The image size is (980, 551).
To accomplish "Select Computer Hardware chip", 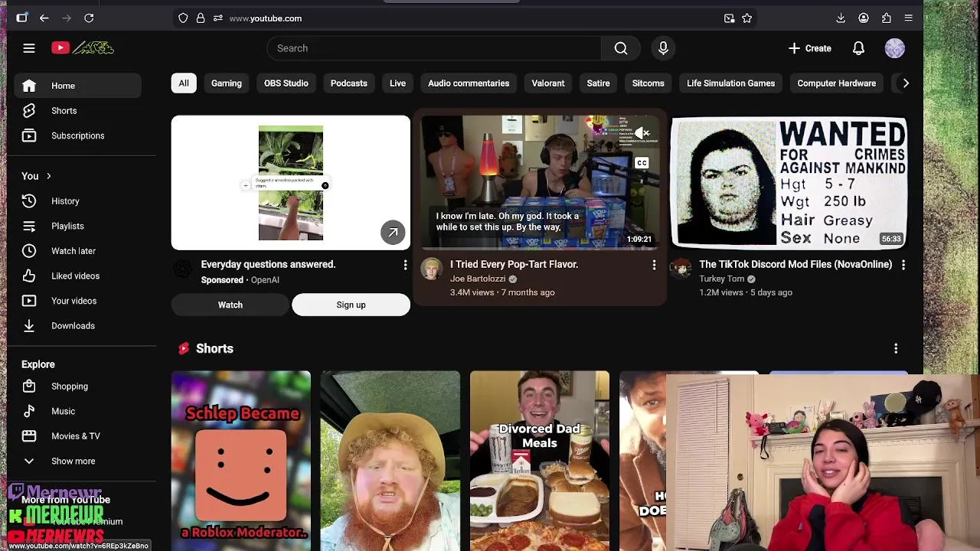I will pos(837,83).
